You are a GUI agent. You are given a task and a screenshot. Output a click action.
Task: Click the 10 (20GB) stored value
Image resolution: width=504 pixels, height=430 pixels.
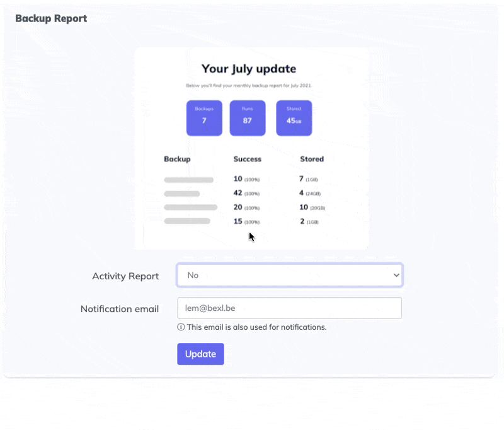click(312, 207)
